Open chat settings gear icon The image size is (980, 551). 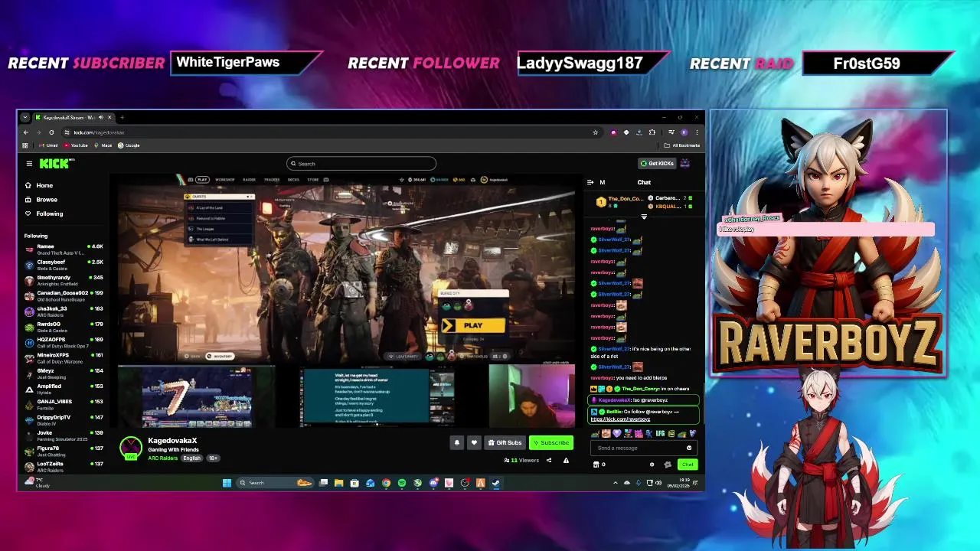(652, 465)
